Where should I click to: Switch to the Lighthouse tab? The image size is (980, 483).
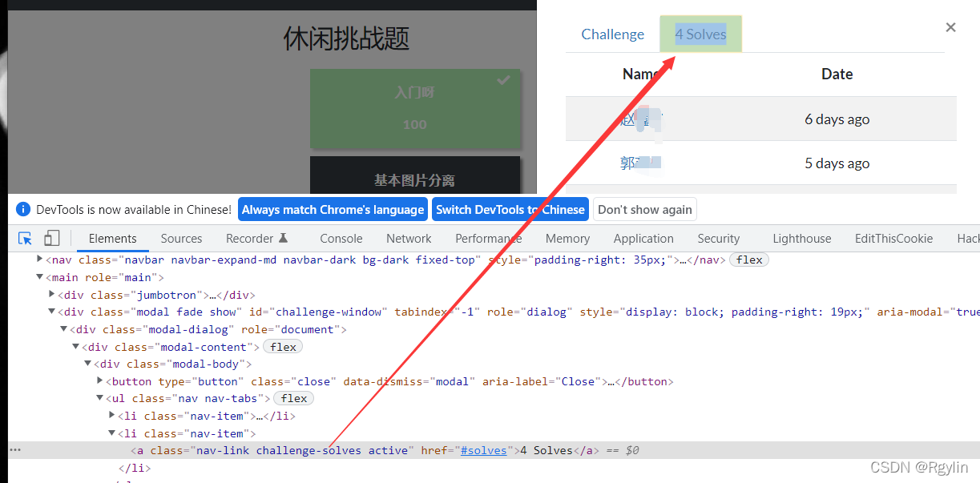802,238
